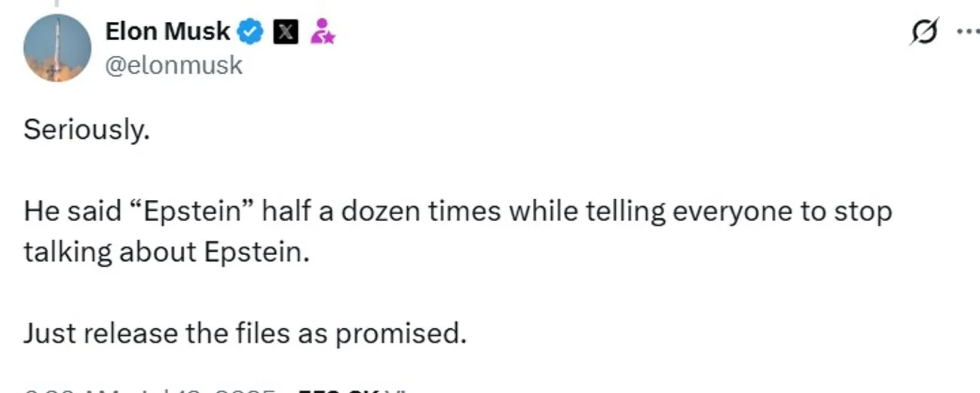The width and height of the screenshot is (980, 393).
Task: Click the purple subscriber star icon
Action: coord(323,32)
